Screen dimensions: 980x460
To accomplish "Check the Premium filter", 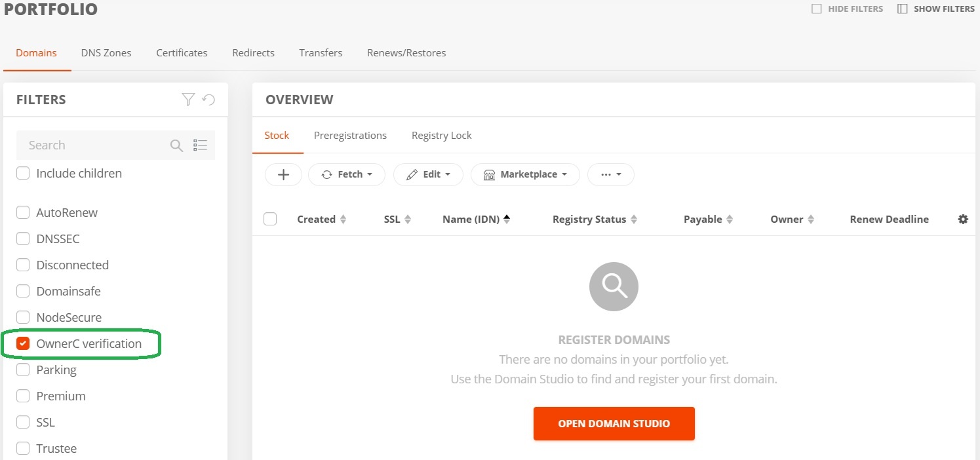I will tap(23, 396).
